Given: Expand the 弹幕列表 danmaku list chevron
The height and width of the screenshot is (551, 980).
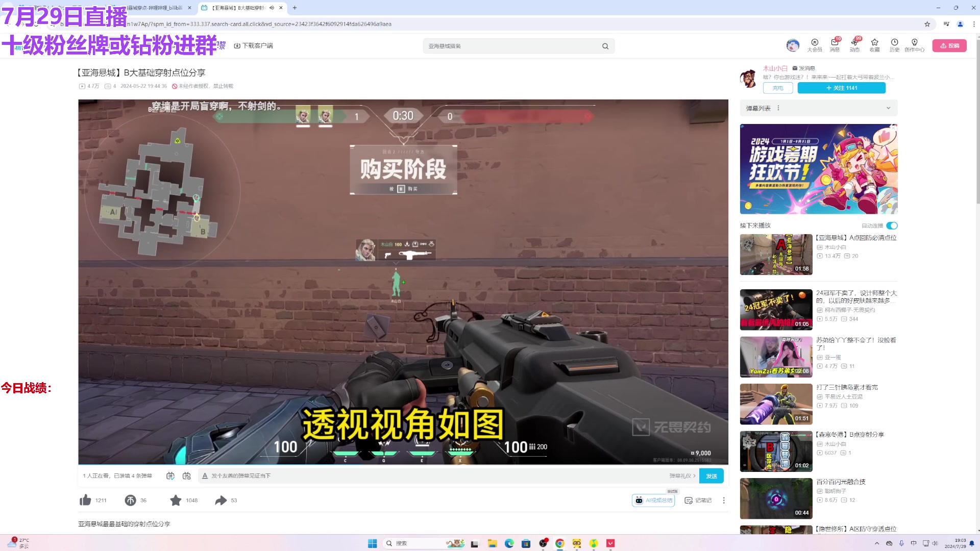Looking at the screenshot, I should coord(888,108).
